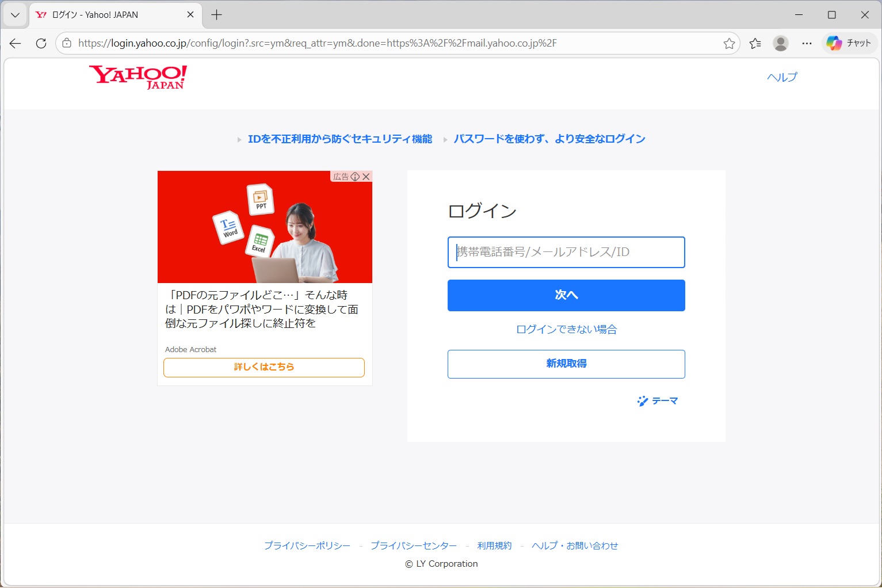The width and height of the screenshot is (882, 588).
Task: Open the プライバシーポリシー footer link
Action: pyautogui.click(x=307, y=545)
